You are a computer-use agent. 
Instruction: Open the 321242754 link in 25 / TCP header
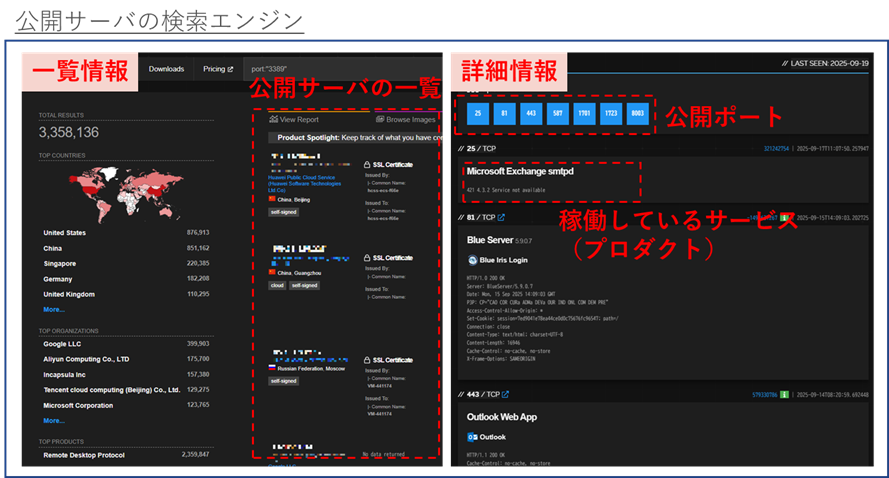click(776, 149)
